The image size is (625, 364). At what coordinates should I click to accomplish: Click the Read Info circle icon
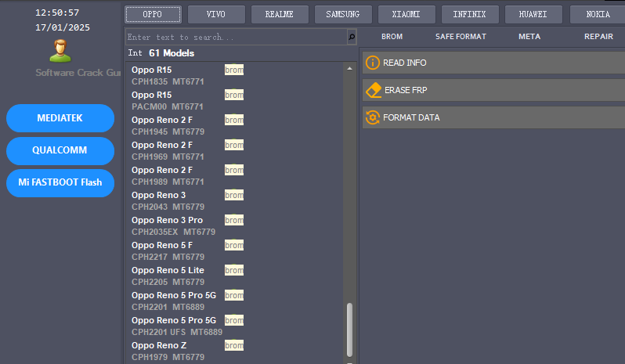click(x=372, y=63)
